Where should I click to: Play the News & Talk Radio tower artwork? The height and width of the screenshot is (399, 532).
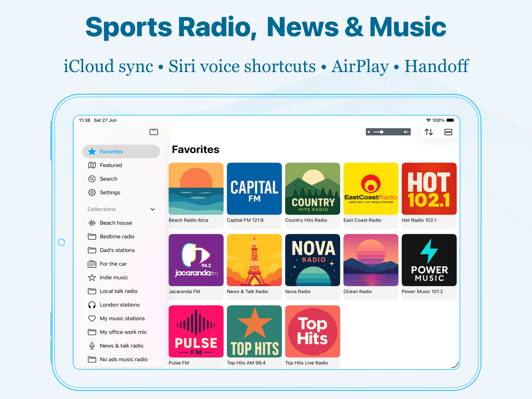[254, 260]
